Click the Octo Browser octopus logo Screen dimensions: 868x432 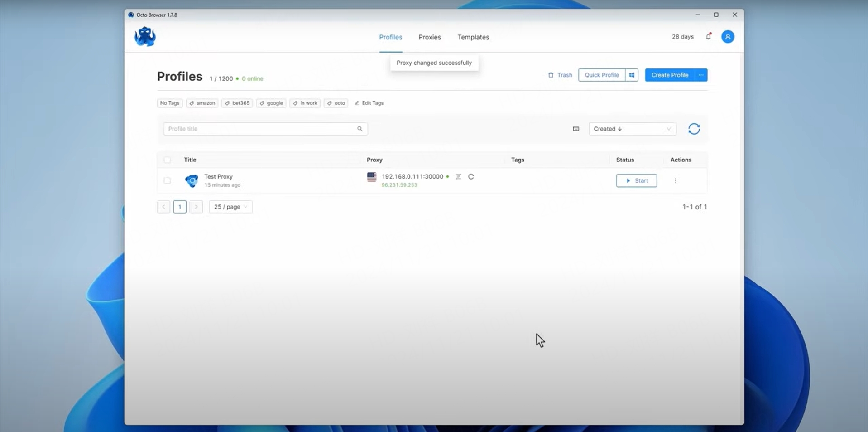click(x=145, y=37)
